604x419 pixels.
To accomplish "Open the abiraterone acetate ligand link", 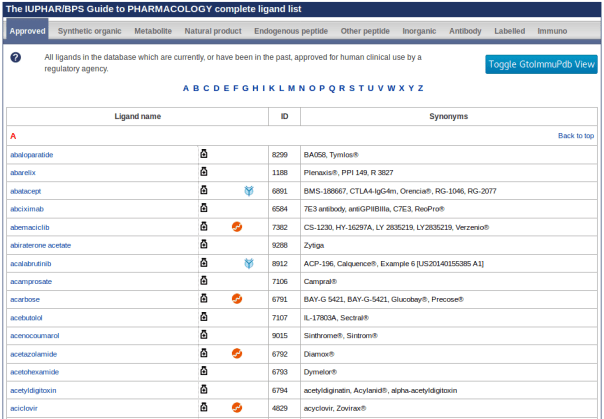I will [40, 245].
